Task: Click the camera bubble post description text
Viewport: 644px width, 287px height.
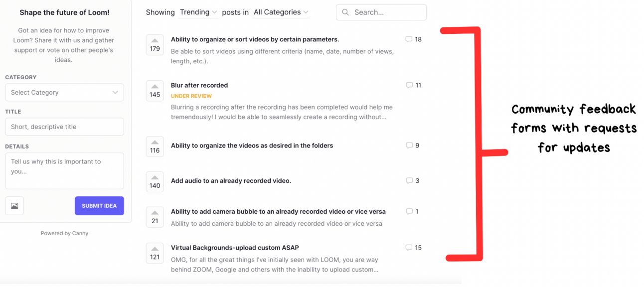Action: (277, 223)
